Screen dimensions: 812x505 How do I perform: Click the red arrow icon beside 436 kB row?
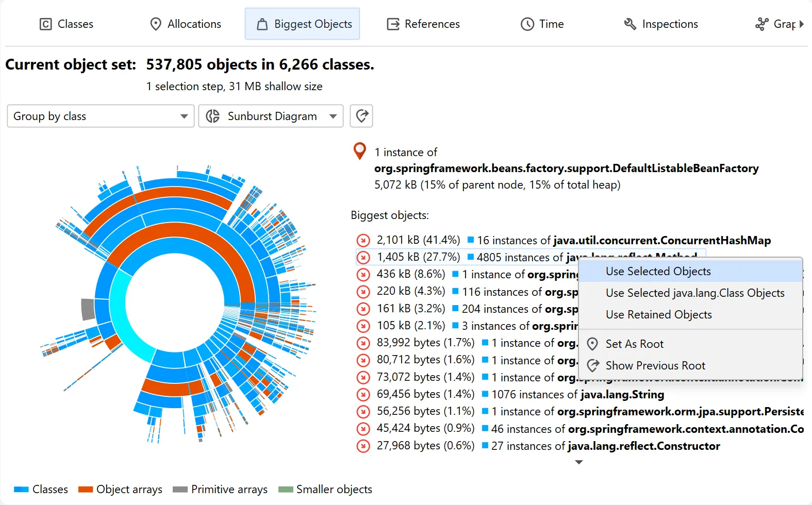(x=363, y=275)
